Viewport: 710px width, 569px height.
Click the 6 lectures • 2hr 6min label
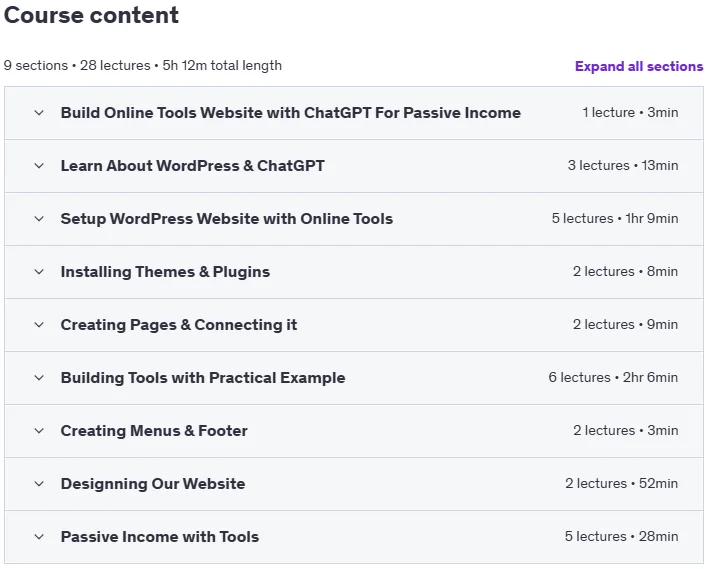tap(613, 378)
